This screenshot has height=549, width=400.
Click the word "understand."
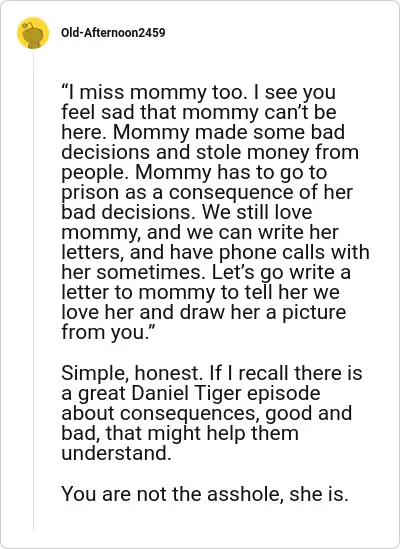(x=116, y=453)
